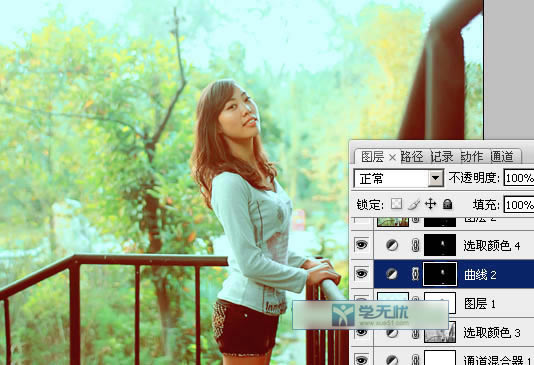Image resolution: width=534 pixels, height=365 pixels.
Task: Click mask link icon of 曲线 2
Action: click(415, 274)
